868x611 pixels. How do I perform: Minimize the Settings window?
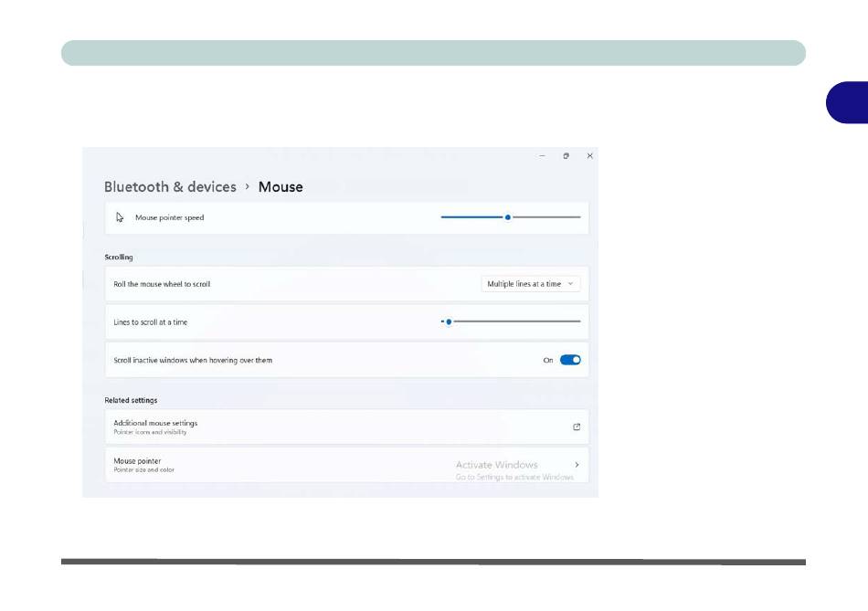pos(542,156)
